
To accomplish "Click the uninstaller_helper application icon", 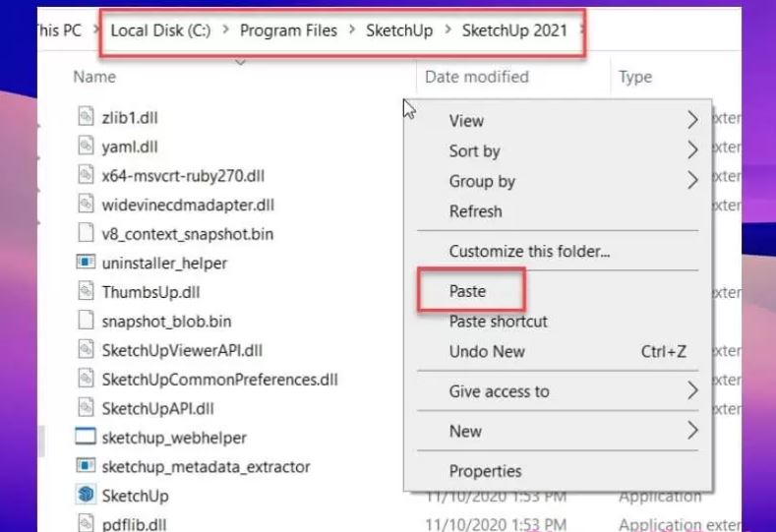I will 86,262.
